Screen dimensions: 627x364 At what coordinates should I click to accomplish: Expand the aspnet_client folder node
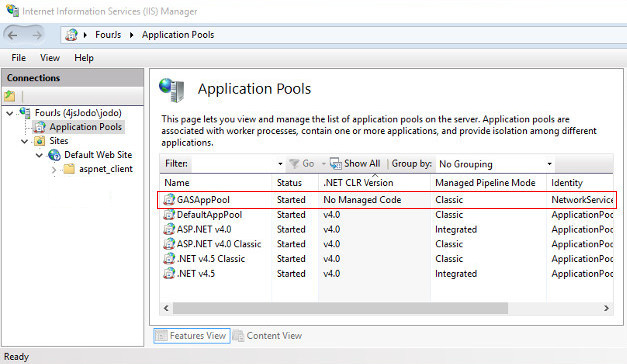tap(54, 170)
